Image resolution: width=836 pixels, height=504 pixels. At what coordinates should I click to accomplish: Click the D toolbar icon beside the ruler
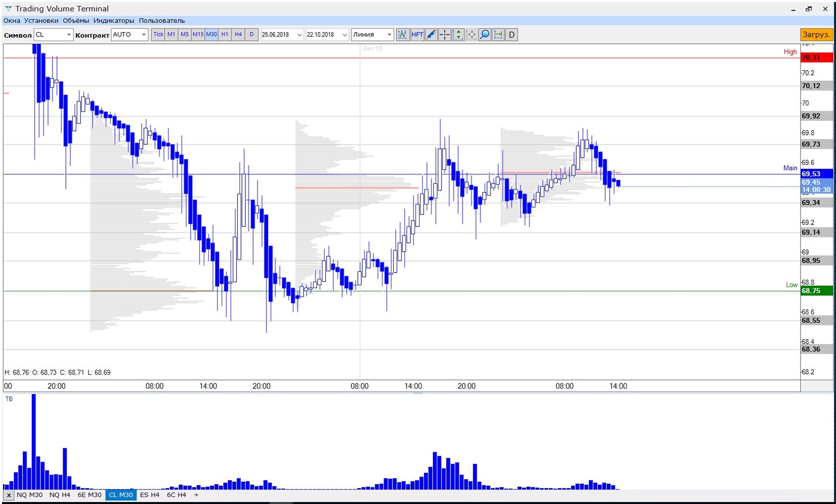512,35
